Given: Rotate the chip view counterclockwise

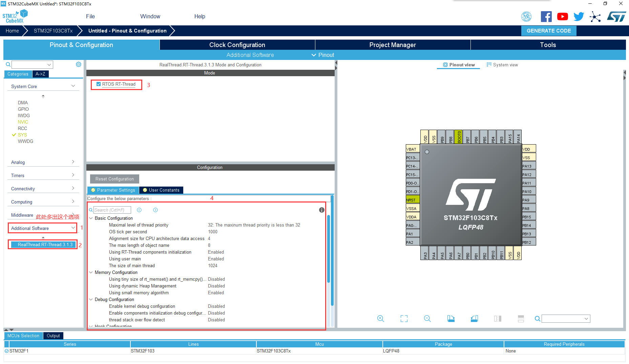Looking at the screenshot, I should coord(474,319).
